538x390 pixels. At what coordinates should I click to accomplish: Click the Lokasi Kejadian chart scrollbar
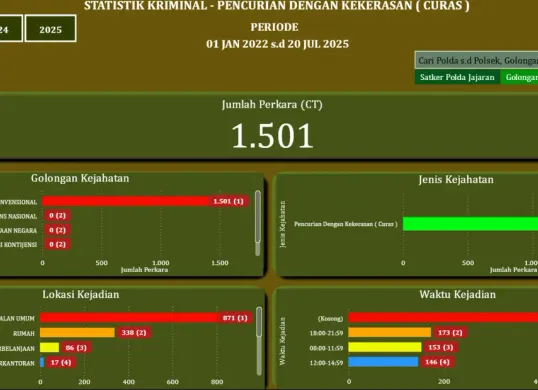(x=259, y=341)
